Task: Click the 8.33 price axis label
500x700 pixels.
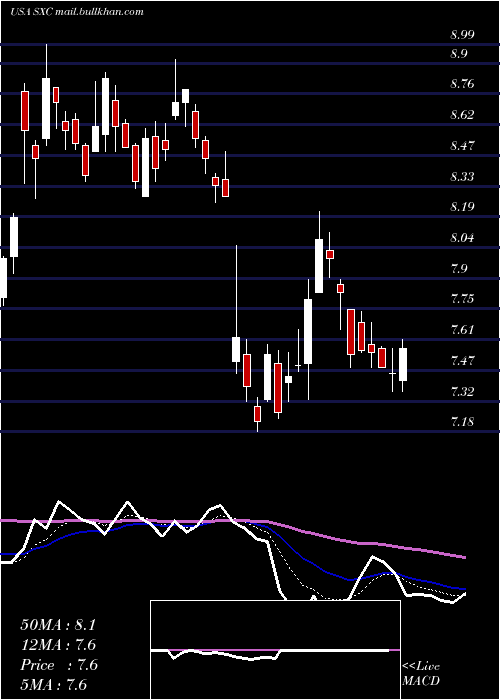Action: pos(462,177)
